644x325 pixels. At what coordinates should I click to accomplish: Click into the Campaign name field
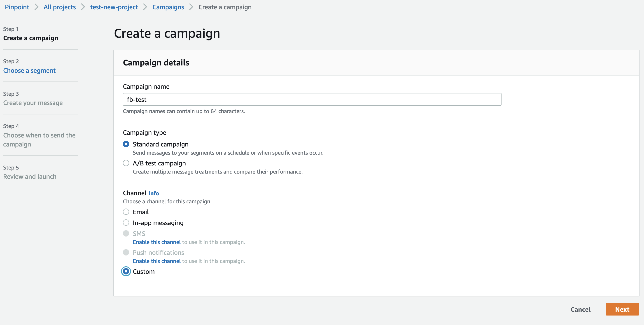point(312,100)
